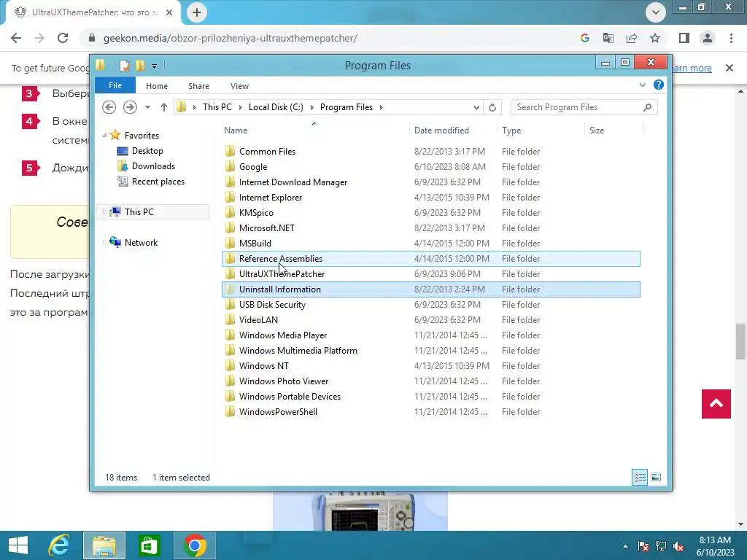Click This PC breadcrumb in address bar

pos(217,107)
